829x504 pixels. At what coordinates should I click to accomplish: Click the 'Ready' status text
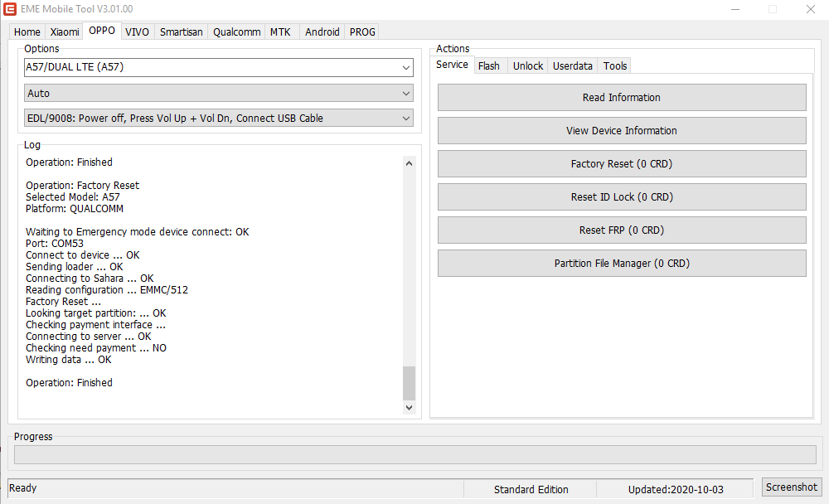coord(22,488)
